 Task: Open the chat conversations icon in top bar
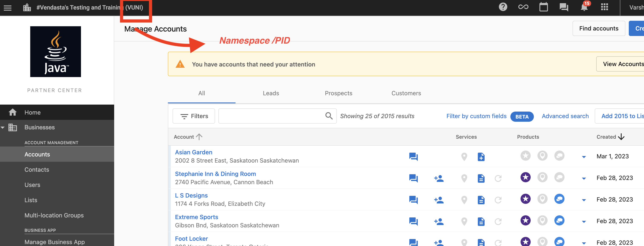[564, 7]
